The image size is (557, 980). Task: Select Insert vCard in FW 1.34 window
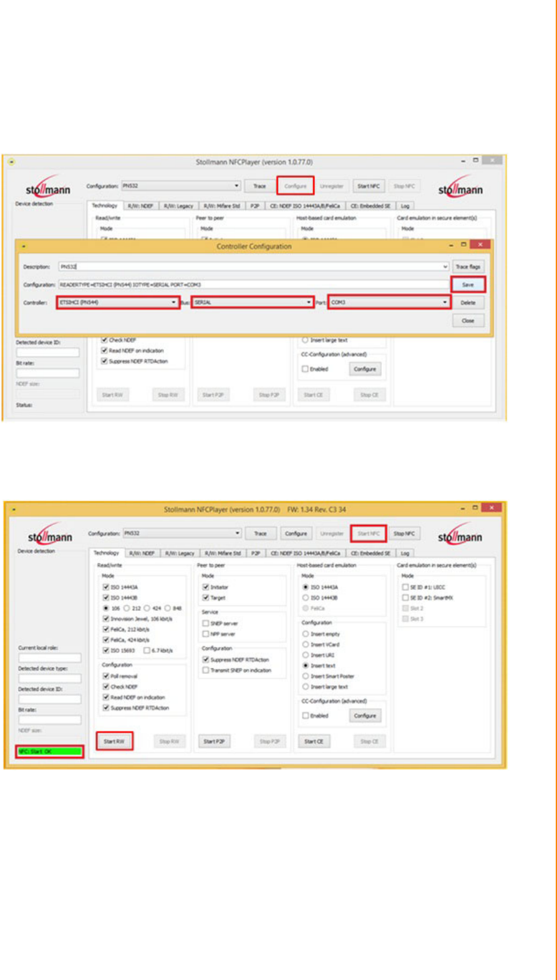coord(306,644)
